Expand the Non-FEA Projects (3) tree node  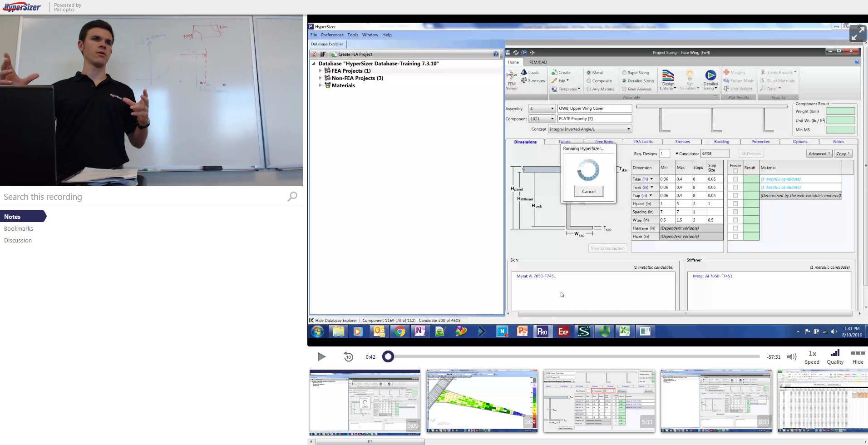(321, 78)
